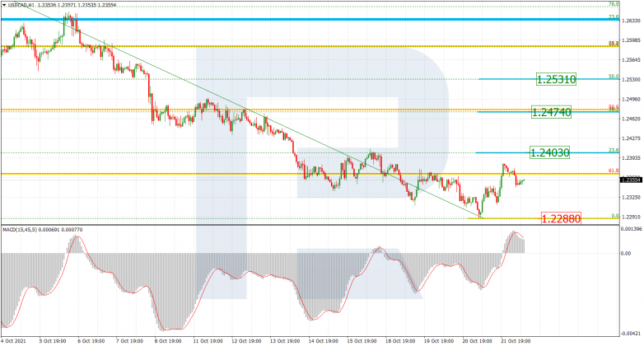Click the 7 Oct 19:00 time label
Image resolution: width=644 pixels, height=346 pixels.
(130, 341)
